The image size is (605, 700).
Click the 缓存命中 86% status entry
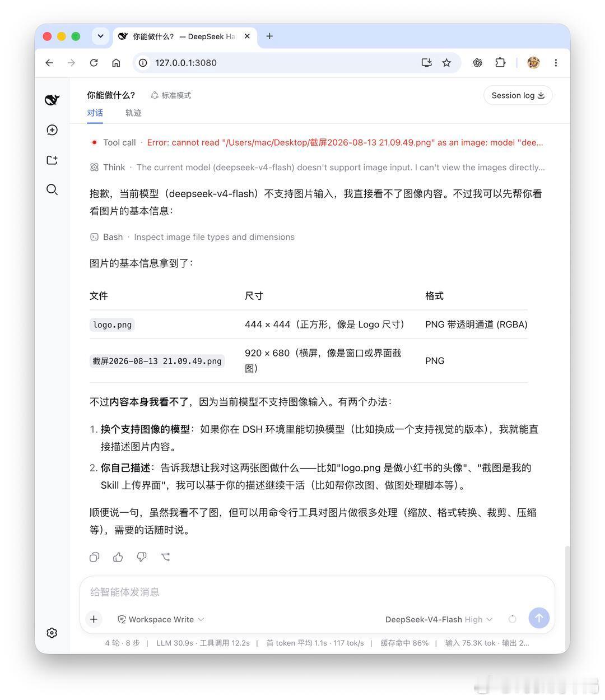[x=404, y=643]
